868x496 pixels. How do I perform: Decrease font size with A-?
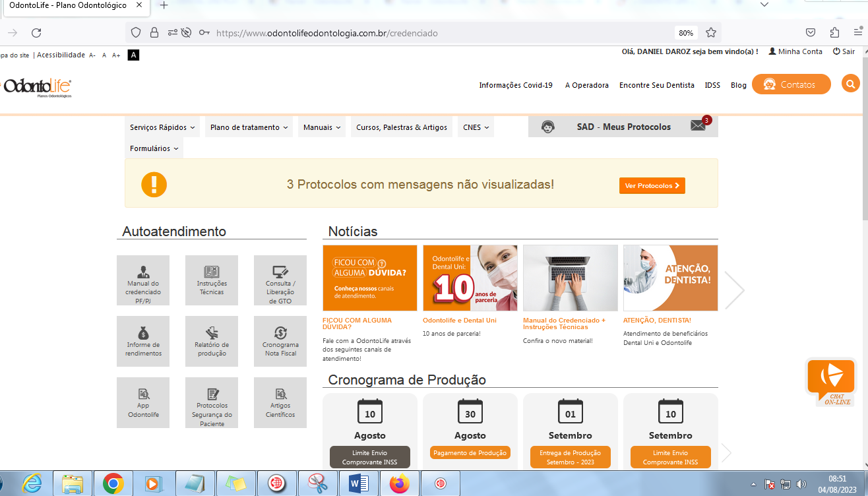pos(92,55)
